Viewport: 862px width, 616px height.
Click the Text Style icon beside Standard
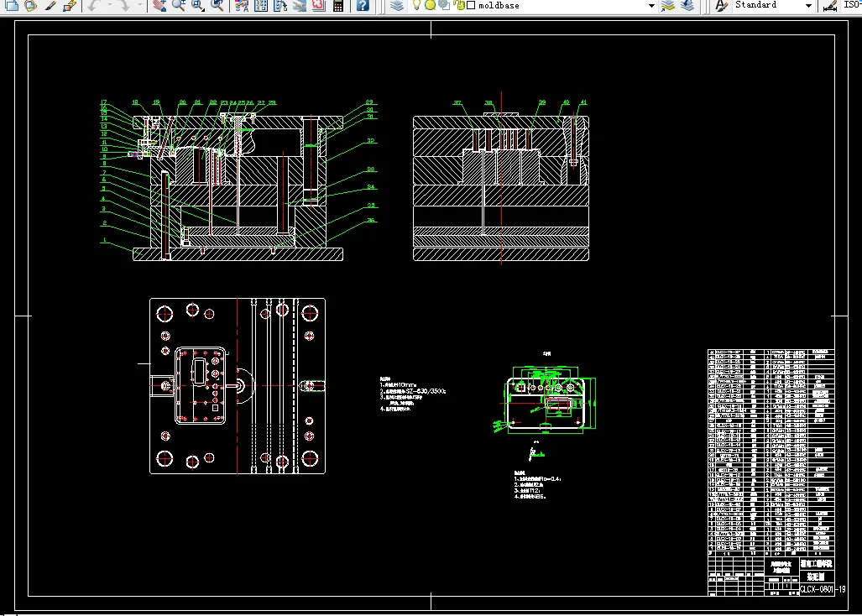click(x=721, y=5)
